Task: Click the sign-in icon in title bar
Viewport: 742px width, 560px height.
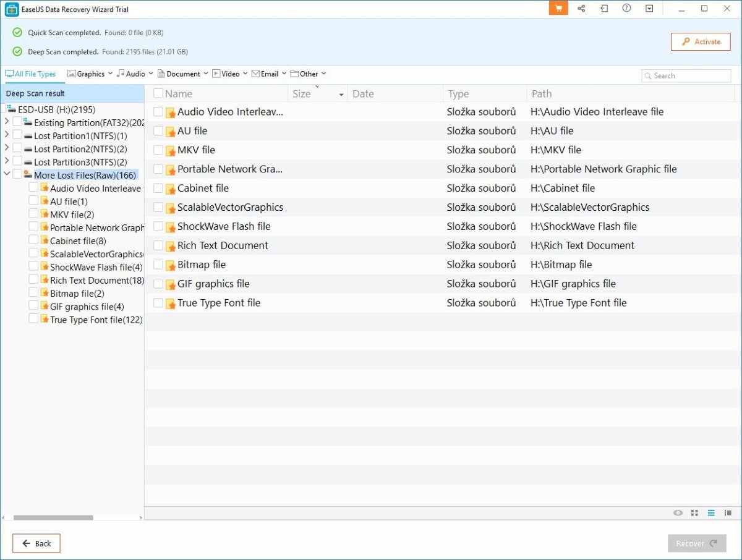Action: click(604, 9)
